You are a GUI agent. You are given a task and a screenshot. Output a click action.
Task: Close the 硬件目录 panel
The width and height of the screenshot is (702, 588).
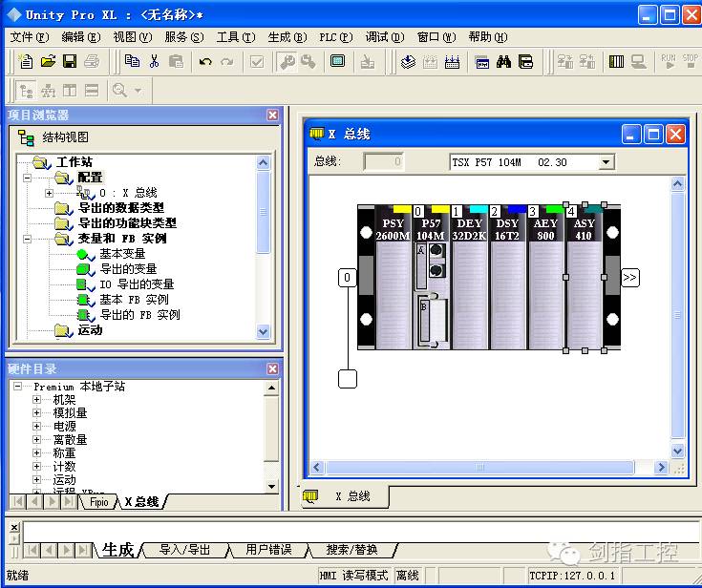tap(272, 368)
